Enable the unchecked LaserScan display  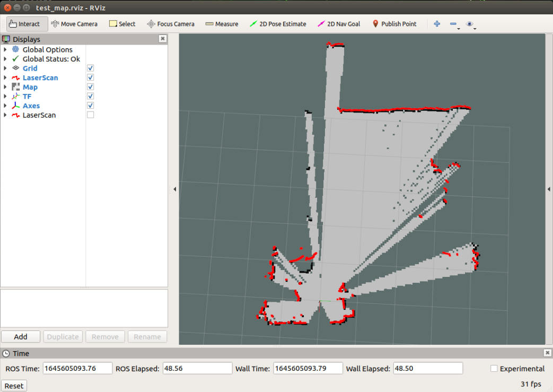pyautogui.click(x=91, y=115)
